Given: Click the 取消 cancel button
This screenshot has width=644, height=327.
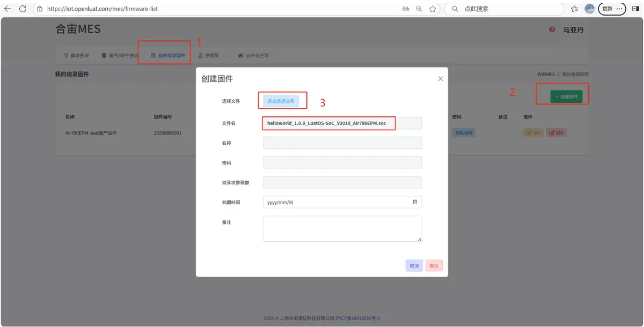Looking at the screenshot, I should [414, 265].
